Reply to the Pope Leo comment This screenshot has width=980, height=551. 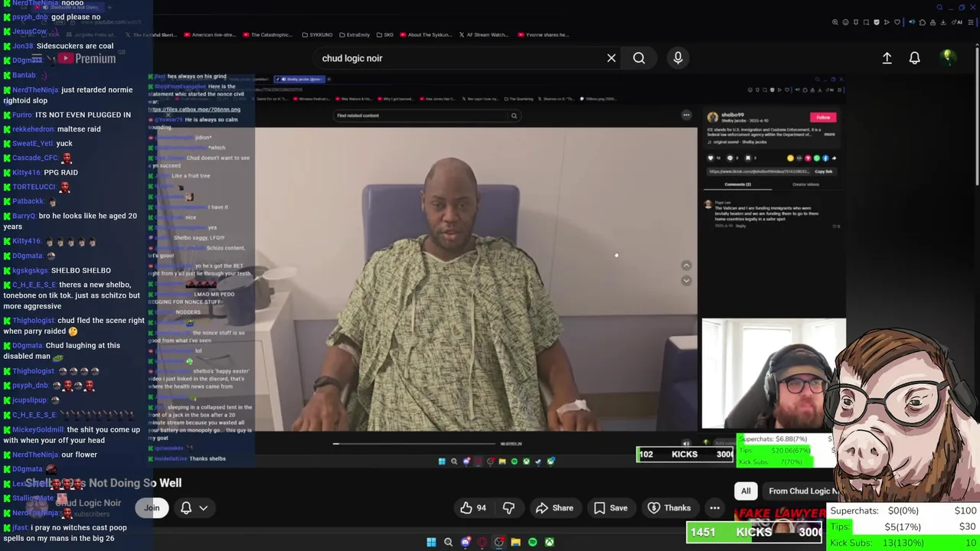coord(740,226)
